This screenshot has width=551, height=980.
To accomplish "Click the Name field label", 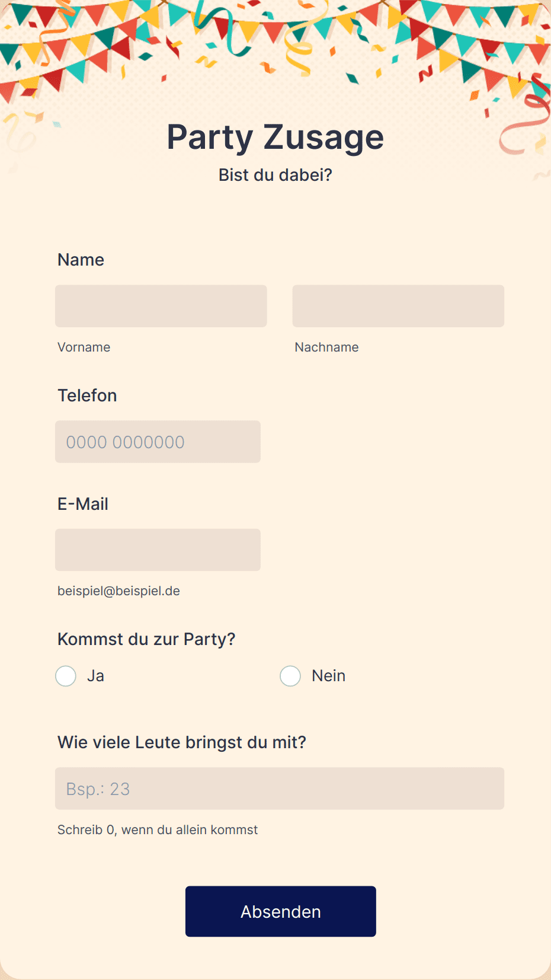I will point(81,260).
